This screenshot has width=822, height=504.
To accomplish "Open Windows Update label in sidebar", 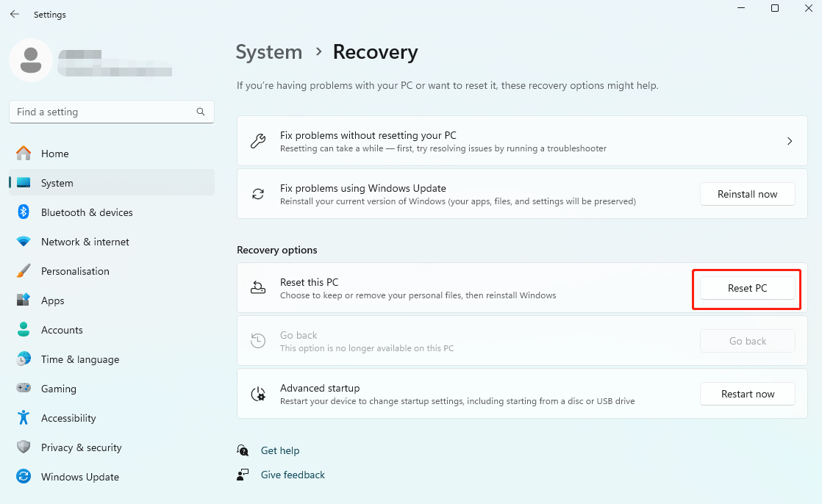I will (x=80, y=477).
